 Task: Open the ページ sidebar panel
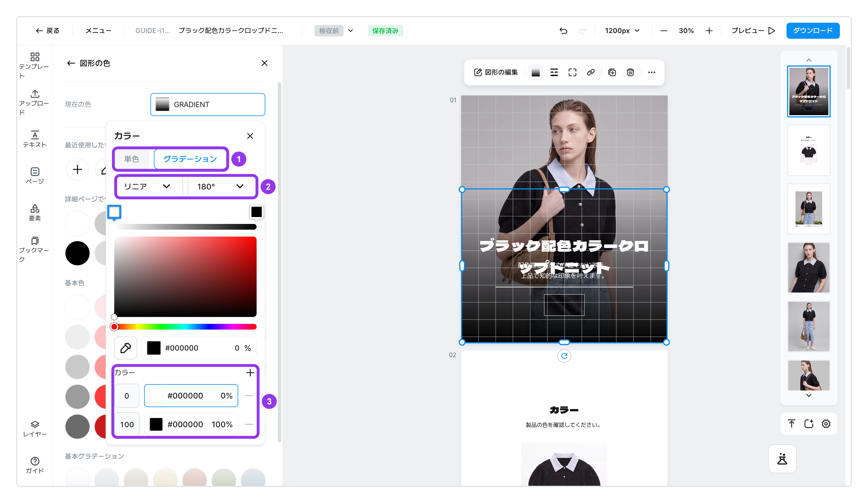(x=34, y=176)
